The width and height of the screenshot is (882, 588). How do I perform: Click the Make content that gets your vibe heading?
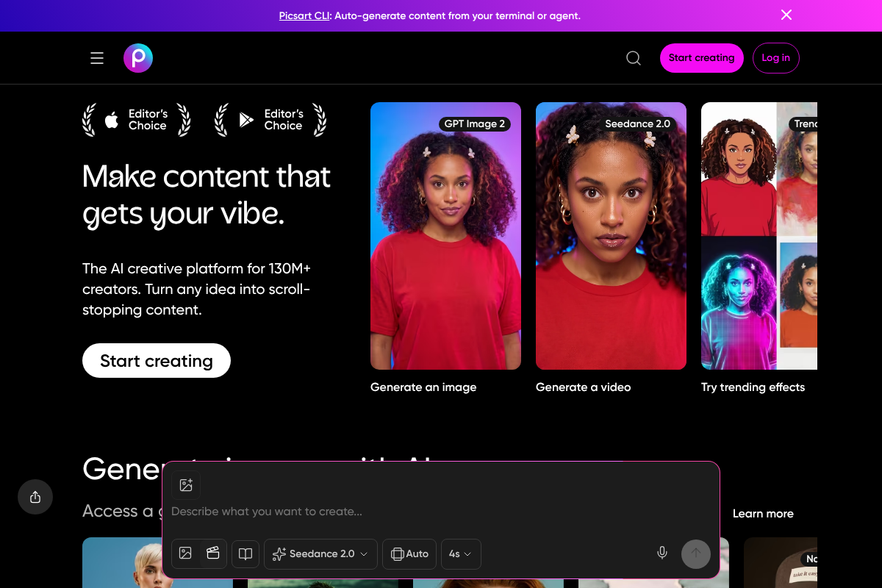[207, 195]
